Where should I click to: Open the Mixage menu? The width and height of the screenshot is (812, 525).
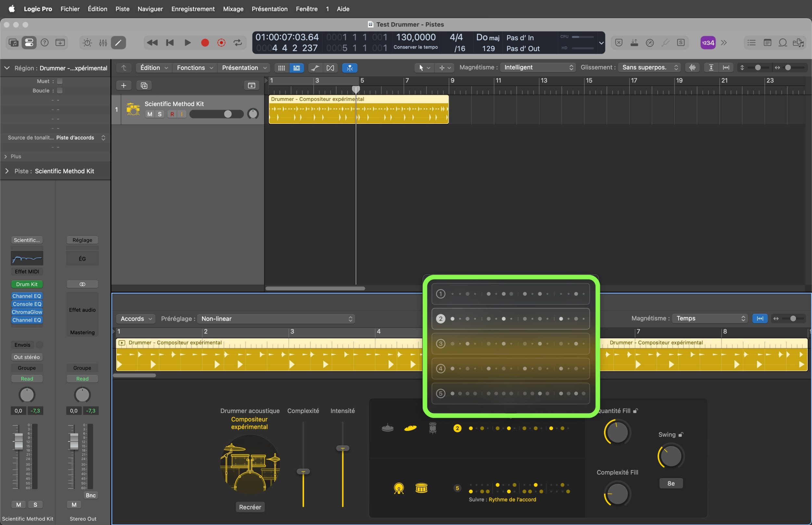point(233,9)
